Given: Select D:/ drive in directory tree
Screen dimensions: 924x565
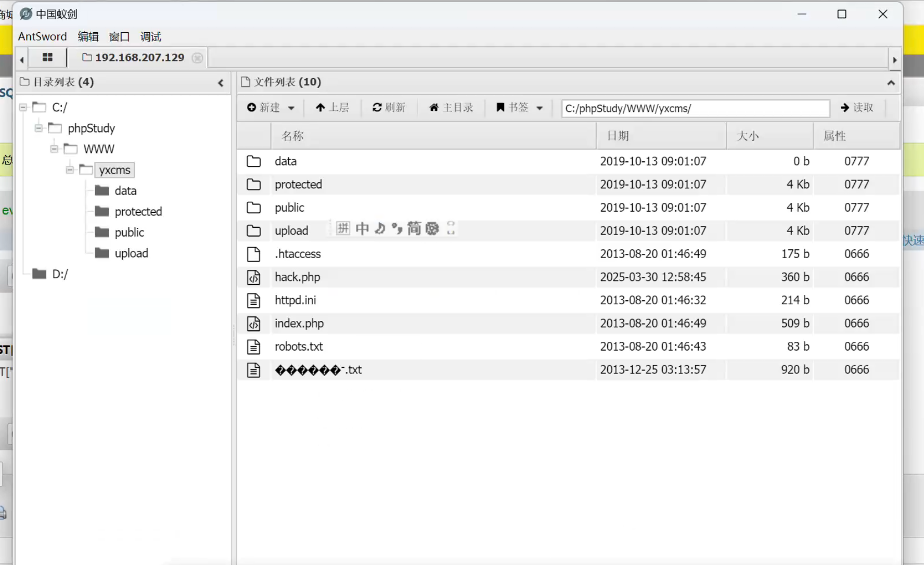Looking at the screenshot, I should [60, 274].
